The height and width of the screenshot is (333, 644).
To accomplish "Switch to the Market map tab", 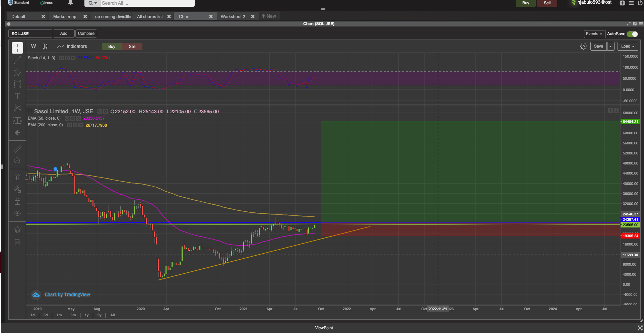I will point(65,17).
